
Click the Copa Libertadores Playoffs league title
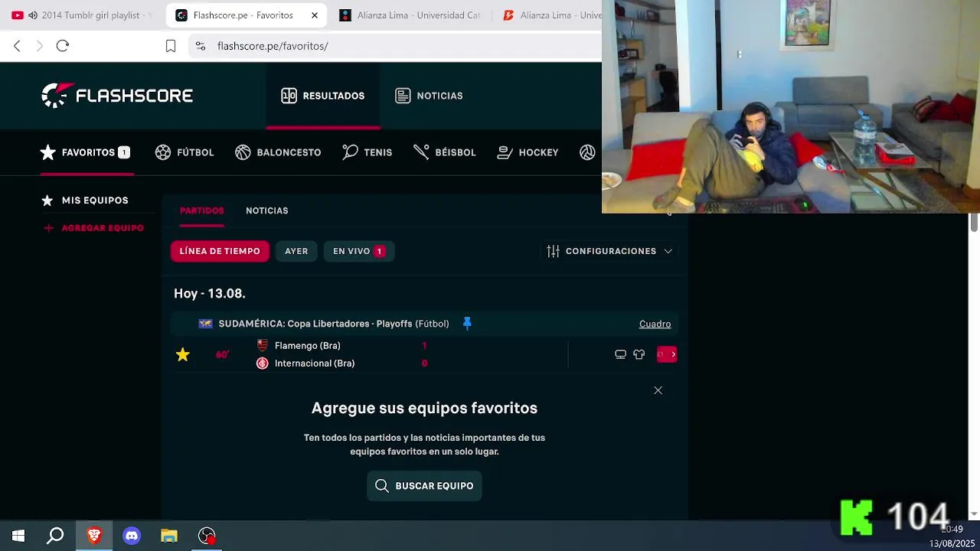(x=334, y=324)
